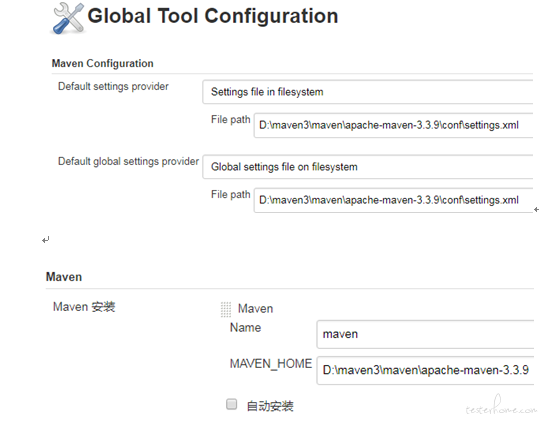Click the 自动安装 label text
This screenshot has width=539, height=422.
270,406
